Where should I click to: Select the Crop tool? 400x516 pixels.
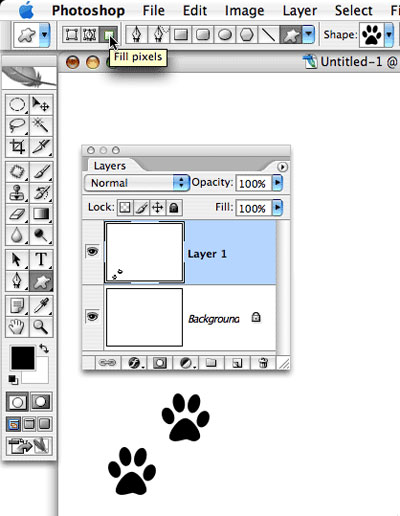tap(17, 146)
